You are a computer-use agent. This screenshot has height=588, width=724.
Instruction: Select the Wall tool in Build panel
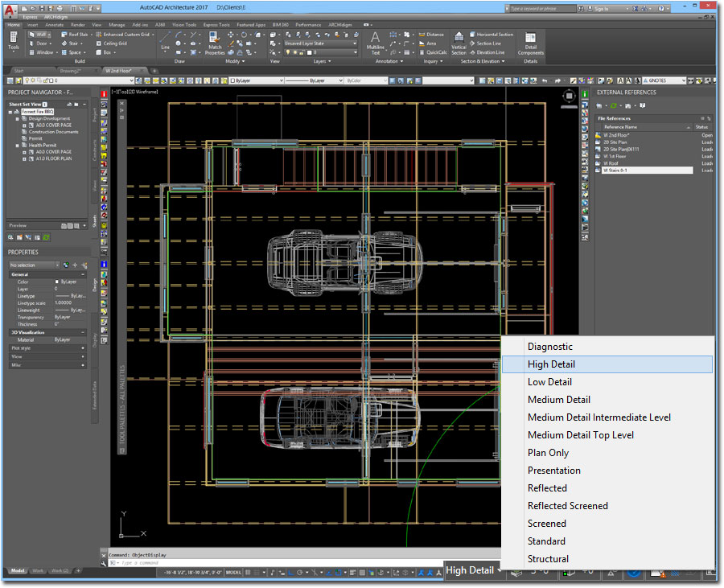tap(39, 35)
